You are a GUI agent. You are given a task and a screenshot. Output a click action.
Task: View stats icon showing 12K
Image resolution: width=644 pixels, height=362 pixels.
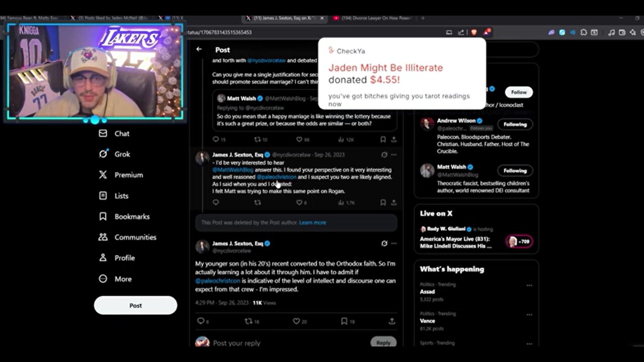point(341,139)
